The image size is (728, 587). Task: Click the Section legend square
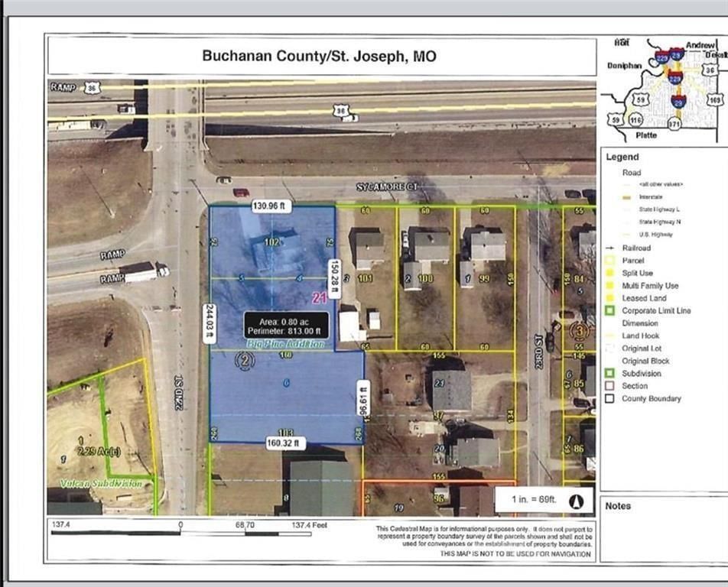tap(609, 386)
